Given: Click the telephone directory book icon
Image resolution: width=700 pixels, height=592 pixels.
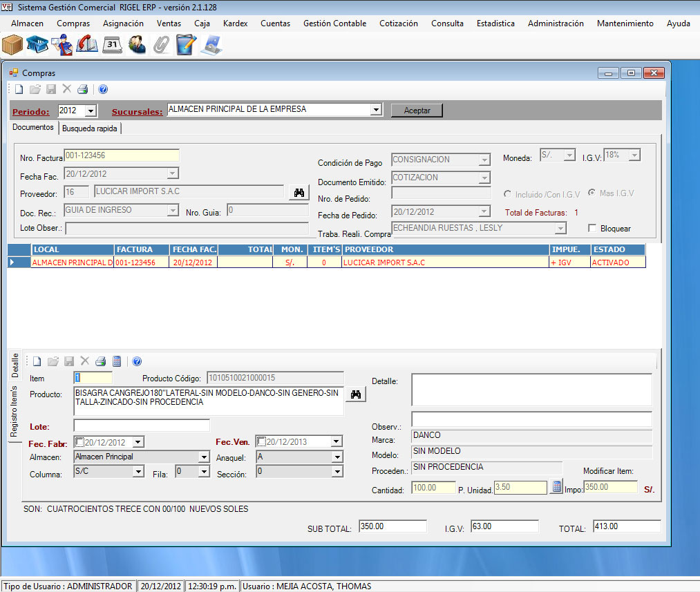Looking at the screenshot, I should pos(87,45).
